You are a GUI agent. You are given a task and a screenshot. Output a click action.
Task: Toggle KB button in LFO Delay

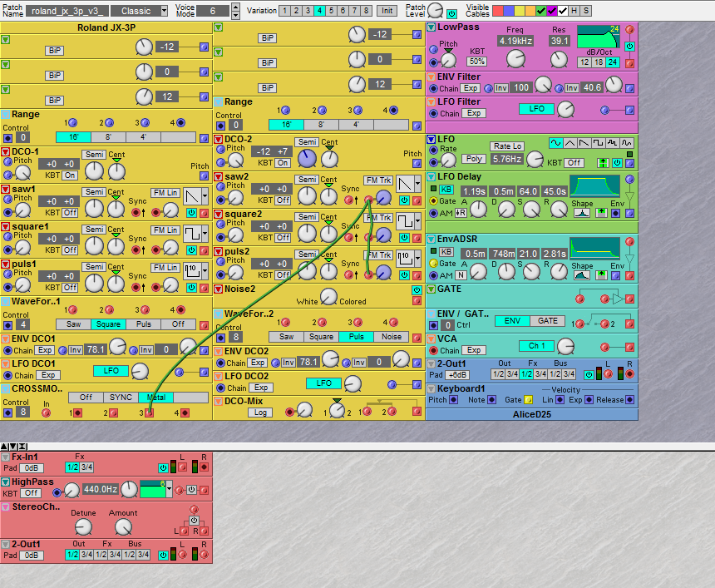(x=446, y=190)
